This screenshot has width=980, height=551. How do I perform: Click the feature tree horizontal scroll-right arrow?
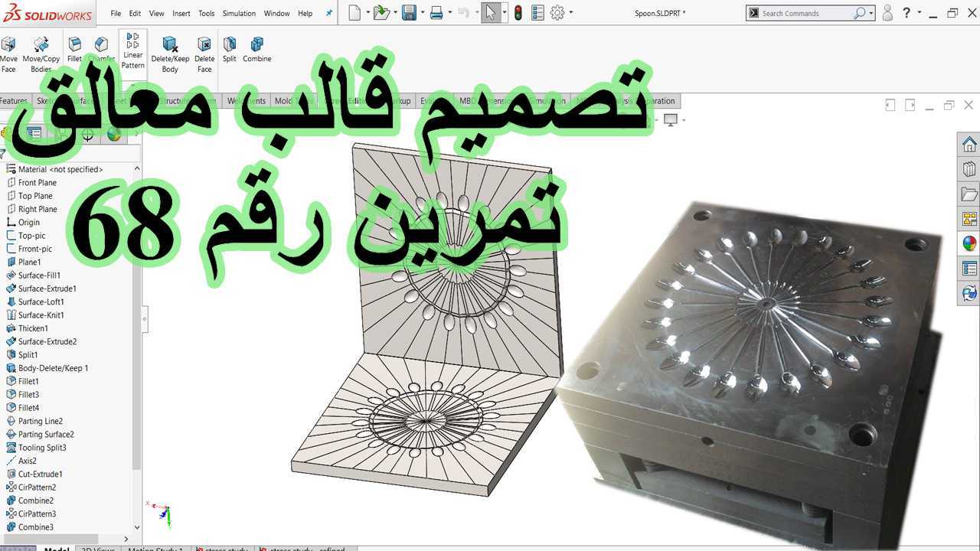pos(126,540)
